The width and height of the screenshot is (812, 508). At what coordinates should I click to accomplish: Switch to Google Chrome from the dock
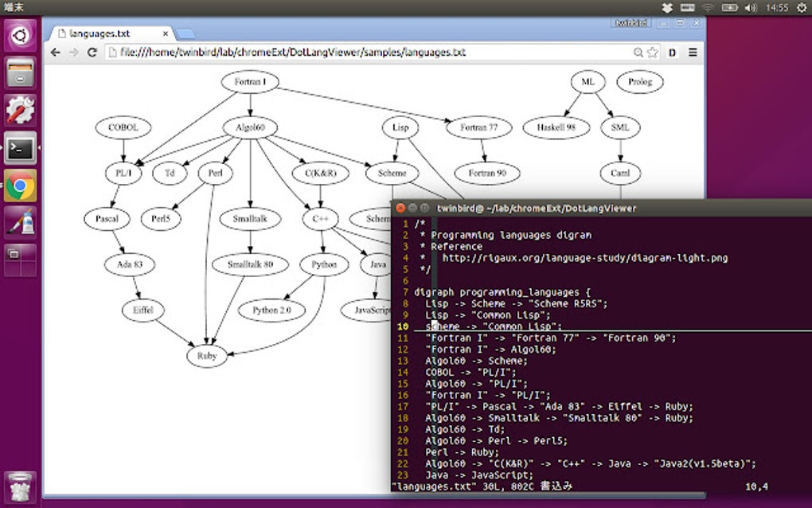[x=20, y=186]
